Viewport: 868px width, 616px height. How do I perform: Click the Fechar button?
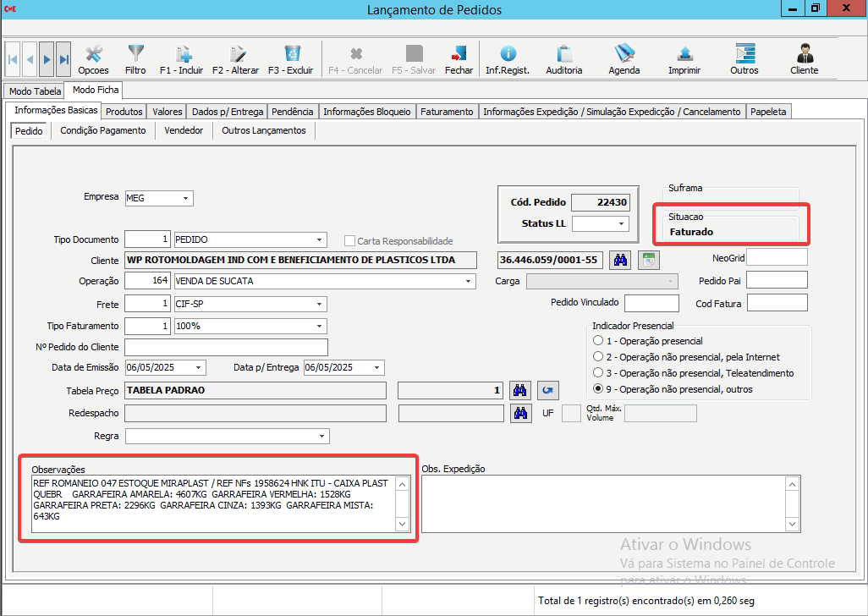point(459,59)
